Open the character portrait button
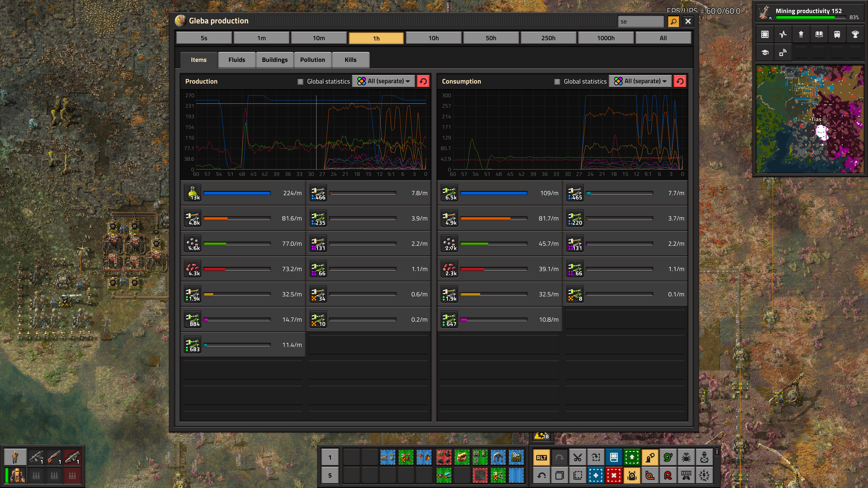The image size is (868, 488). [15, 457]
